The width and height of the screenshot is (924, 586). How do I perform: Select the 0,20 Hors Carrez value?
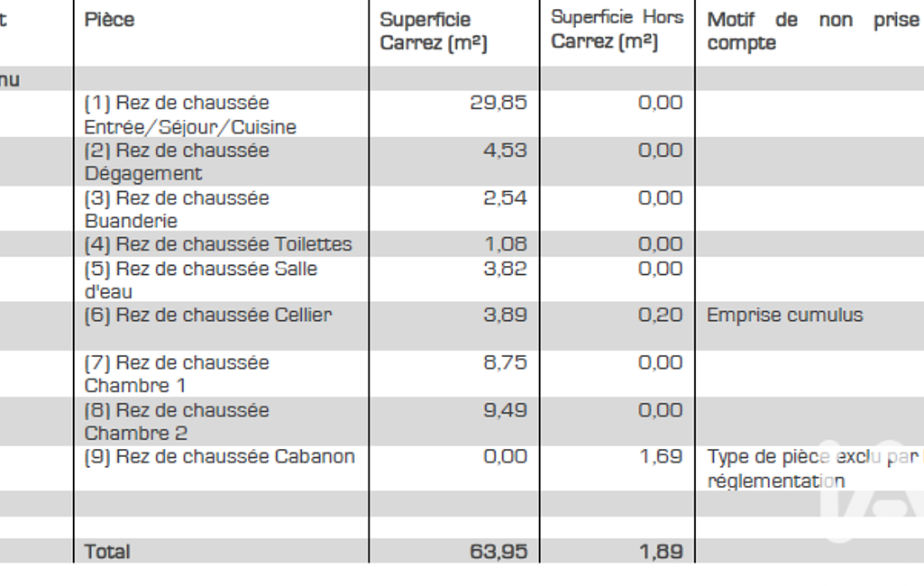coord(662,316)
